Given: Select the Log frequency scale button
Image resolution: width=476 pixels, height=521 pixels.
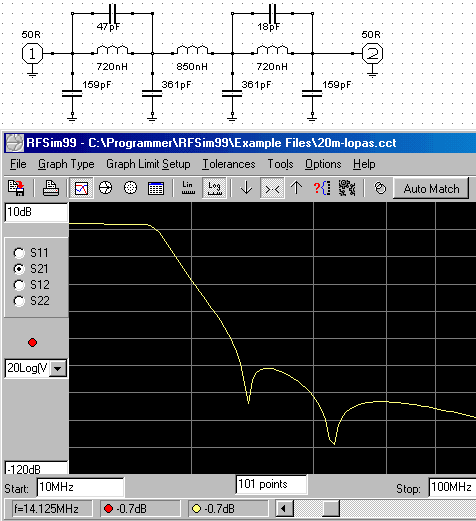Looking at the screenshot, I should pos(214,188).
